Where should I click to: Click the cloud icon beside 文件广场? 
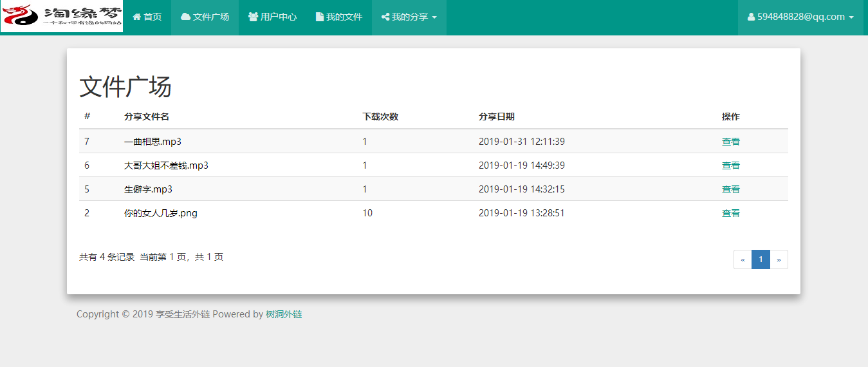(x=185, y=17)
